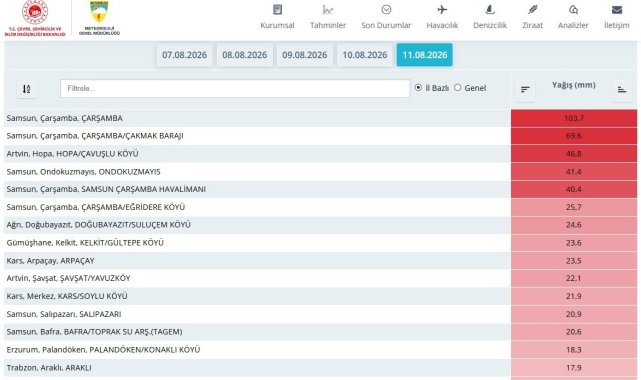Select the İl Bazlı radio button
Viewport: 641px width, 380px height.
418,87
